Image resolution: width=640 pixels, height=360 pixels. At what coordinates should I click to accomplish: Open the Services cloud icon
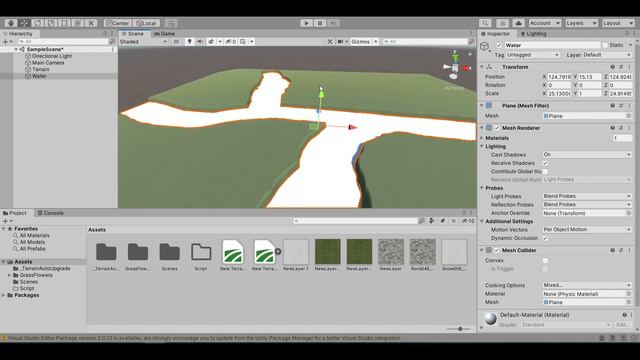click(518, 23)
